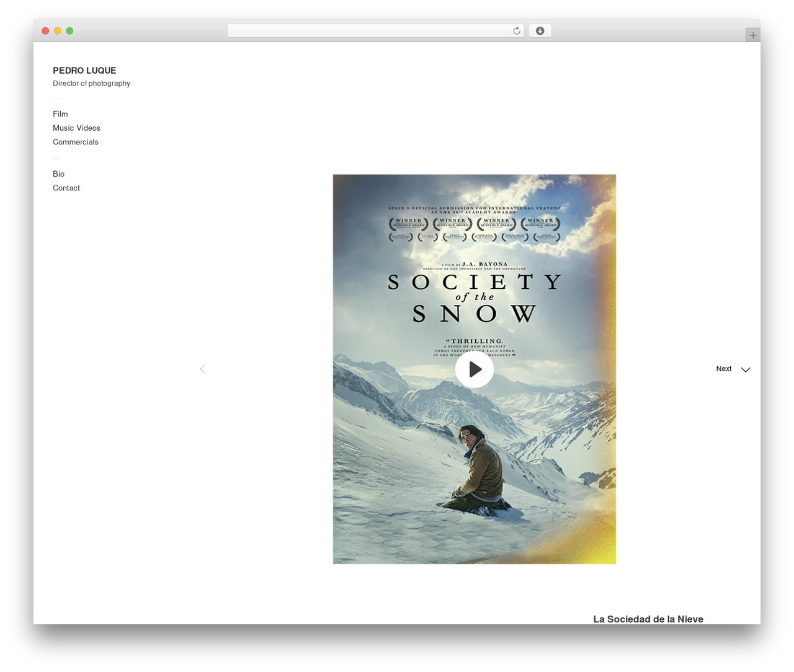Minimize the window with yellow button

(58, 31)
